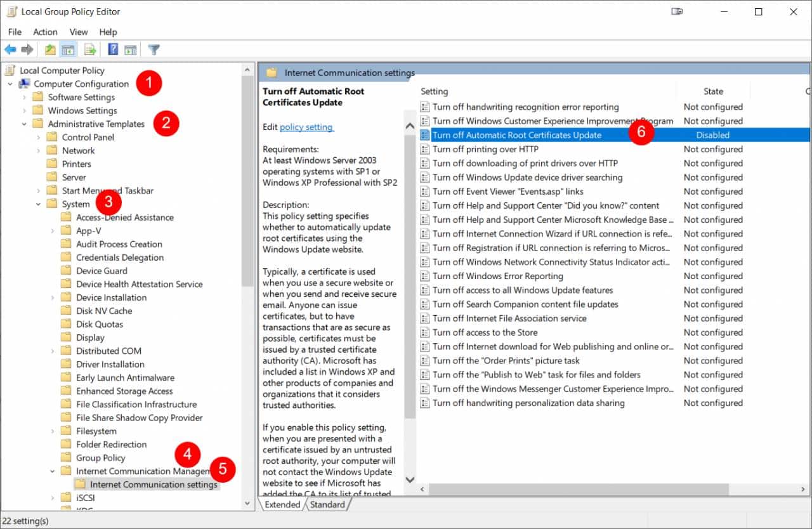
Task: Click the Export List icon
Action: pos(89,49)
